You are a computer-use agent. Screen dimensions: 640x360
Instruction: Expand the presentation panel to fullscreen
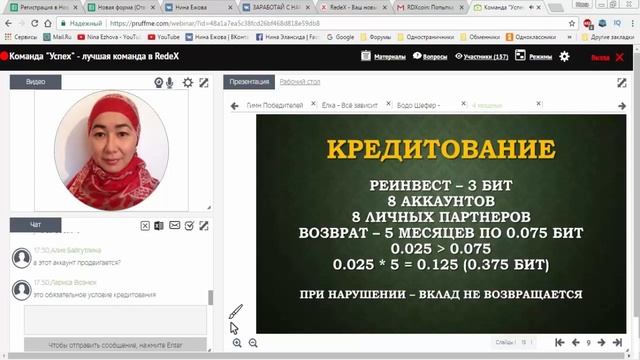(x=622, y=83)
